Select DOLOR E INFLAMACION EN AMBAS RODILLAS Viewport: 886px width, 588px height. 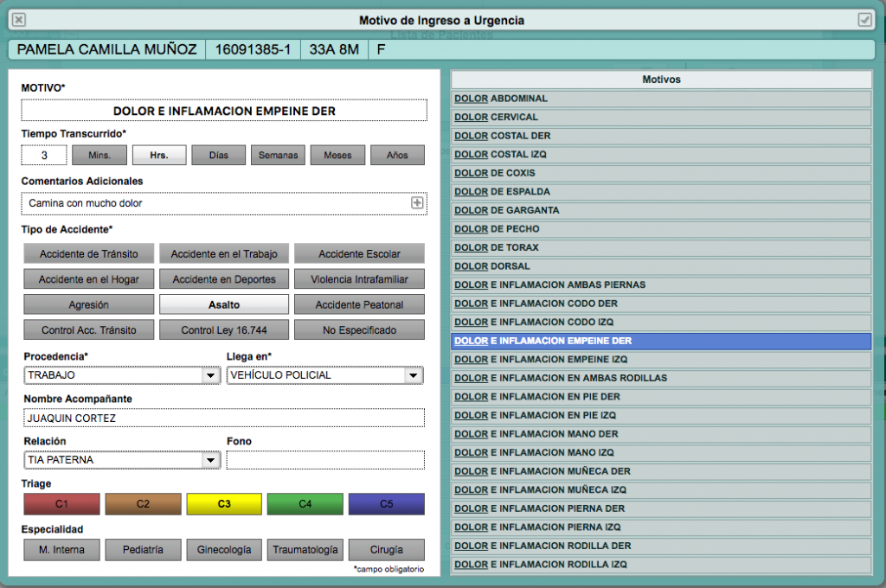[x=661, y=378]
